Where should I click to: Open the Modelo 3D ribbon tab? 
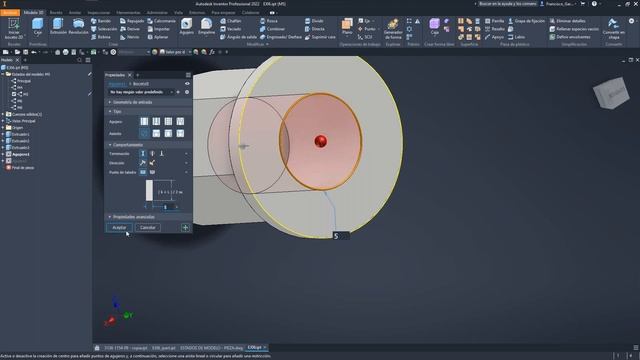[33, 13]
